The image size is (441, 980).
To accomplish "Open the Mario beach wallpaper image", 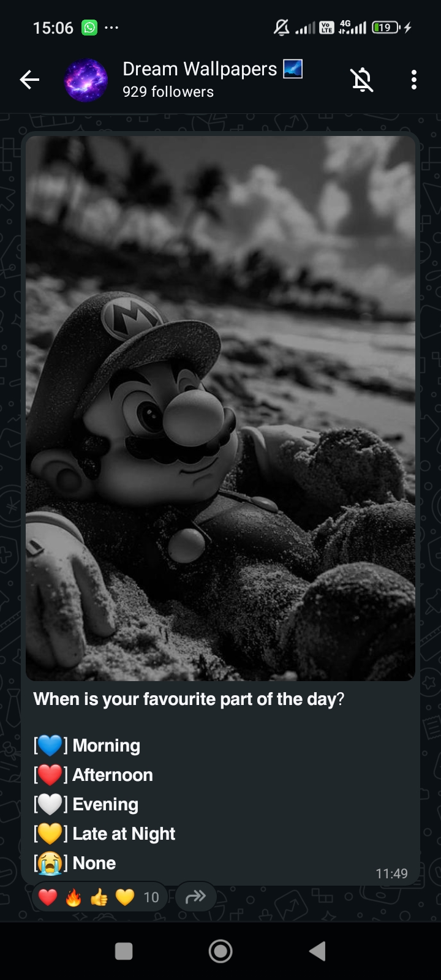I will (221, 408).
